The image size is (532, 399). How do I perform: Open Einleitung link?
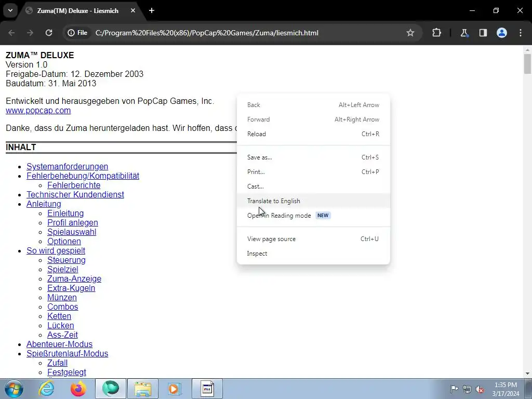(65, 214)
